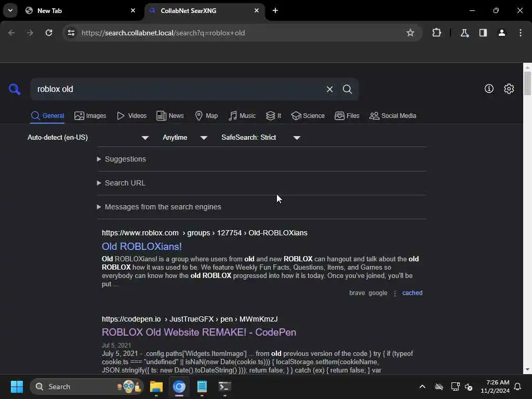Switch to the Music category tab

pos(242,116)
